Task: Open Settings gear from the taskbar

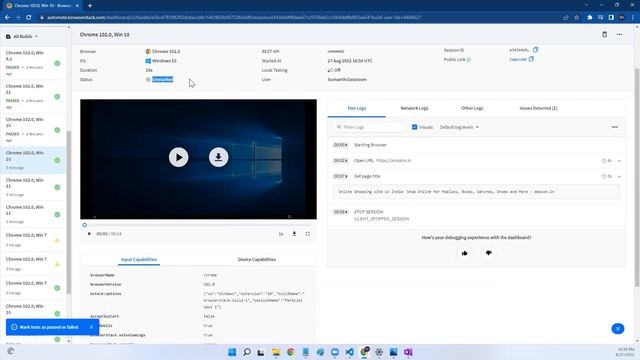Action: tap(379, 352)
